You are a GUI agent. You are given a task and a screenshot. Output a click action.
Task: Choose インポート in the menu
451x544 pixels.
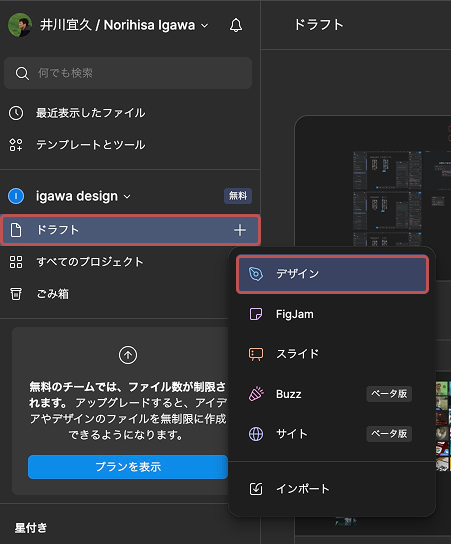point(332,489)
